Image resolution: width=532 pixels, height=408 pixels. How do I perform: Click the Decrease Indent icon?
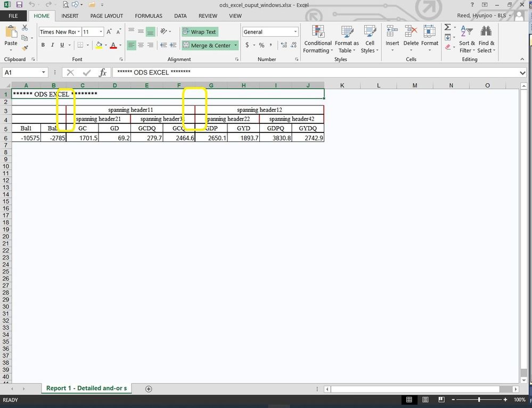[163, 45]
